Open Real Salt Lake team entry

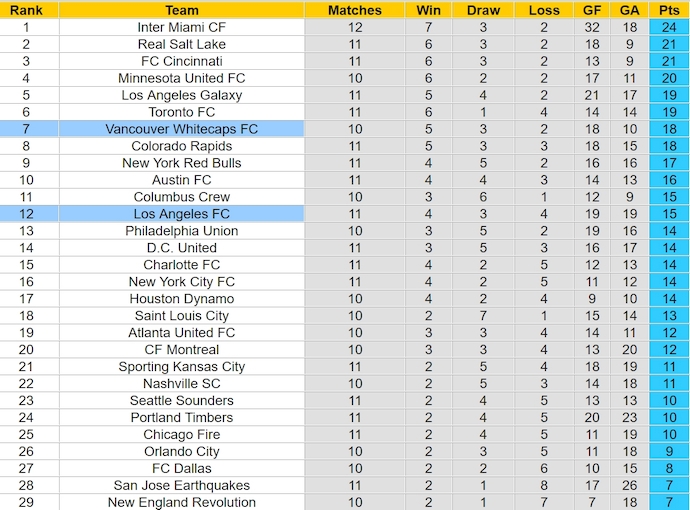tap(181, 44)
